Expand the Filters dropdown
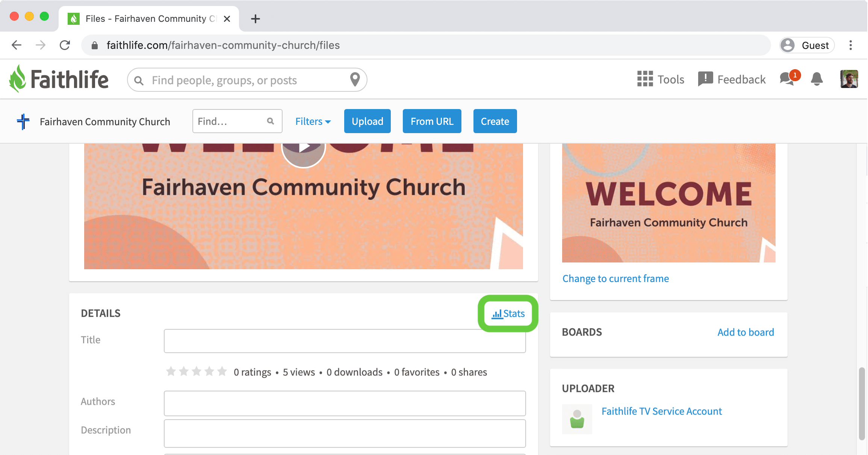The width and height of the screenshot is (868, 455). click(313, 121)
